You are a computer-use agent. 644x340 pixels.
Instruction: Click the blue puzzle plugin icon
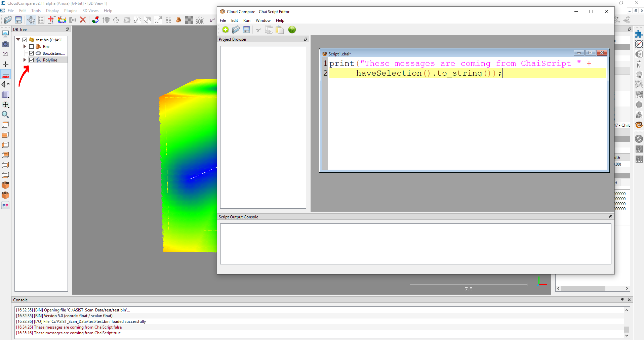coord(639,34)
